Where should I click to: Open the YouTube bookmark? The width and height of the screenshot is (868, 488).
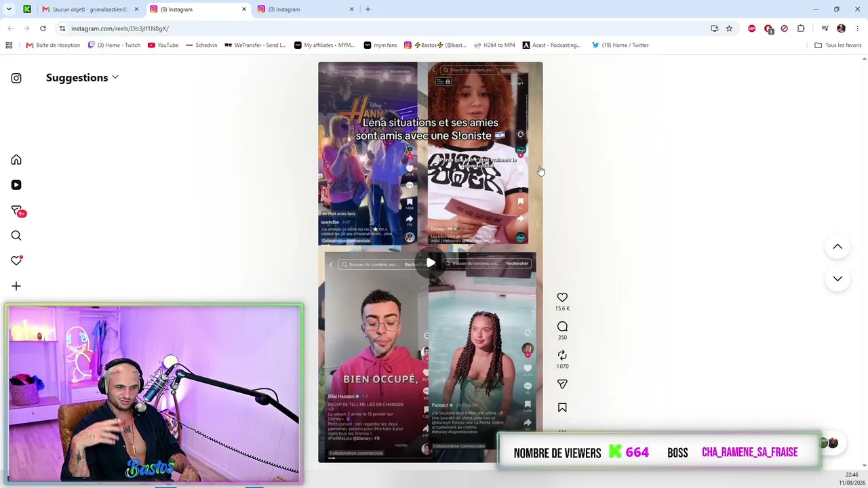[x=163, y=45]
